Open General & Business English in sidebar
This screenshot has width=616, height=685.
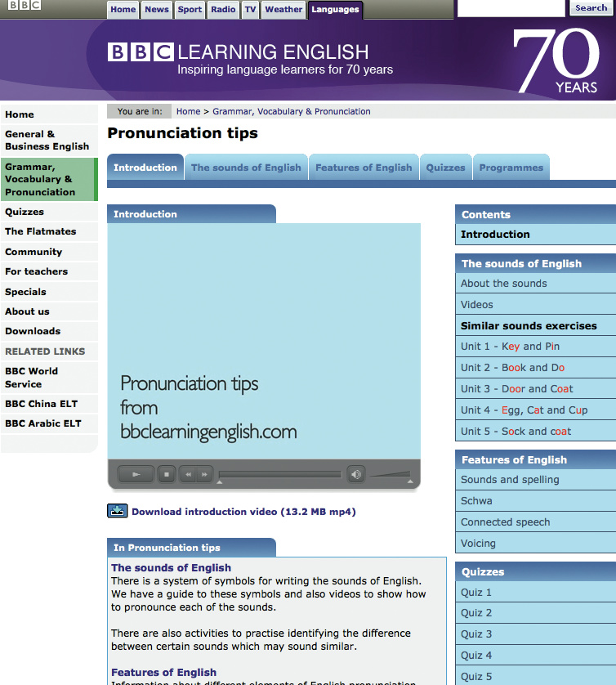pyautogui.click(x=49, y=141)
